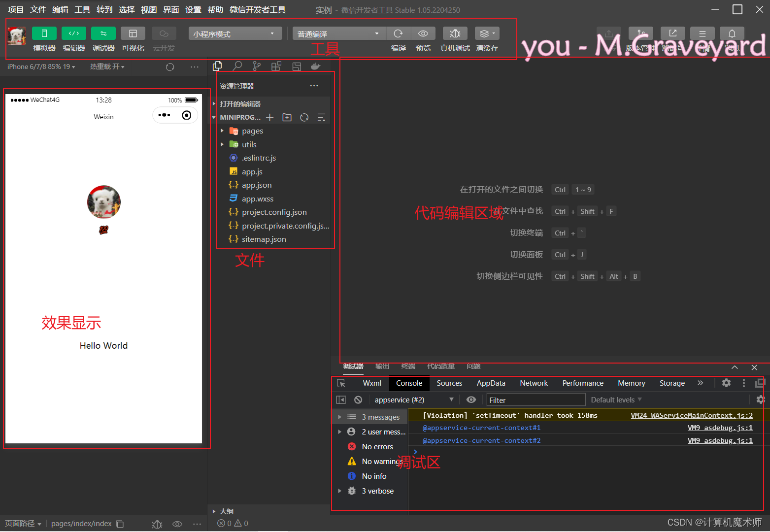This screenshot has height=532, width=770.
Task: Toggle the 热重载 hot reload dropdown
Action: [x=107, y=66]
